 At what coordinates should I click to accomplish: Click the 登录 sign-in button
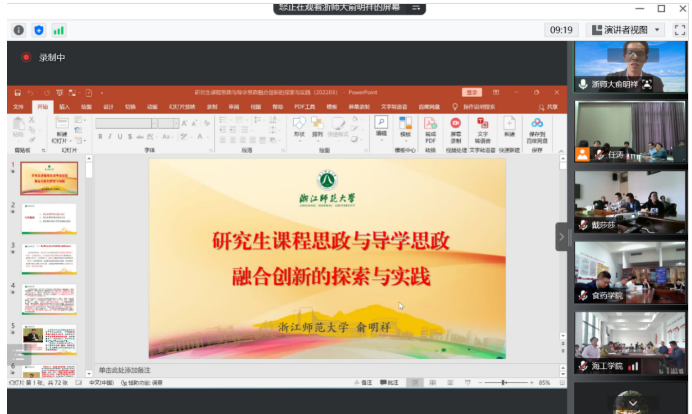pos(472,92)
